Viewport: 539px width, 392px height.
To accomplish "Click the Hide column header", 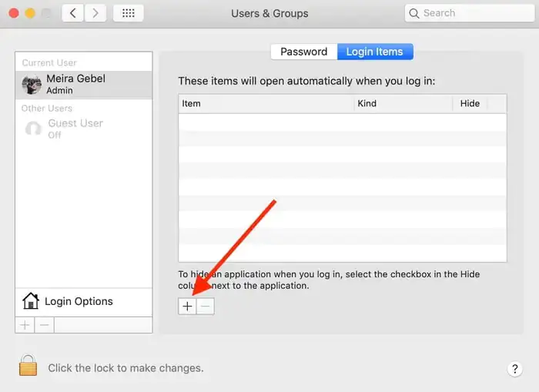I will 470,103.
